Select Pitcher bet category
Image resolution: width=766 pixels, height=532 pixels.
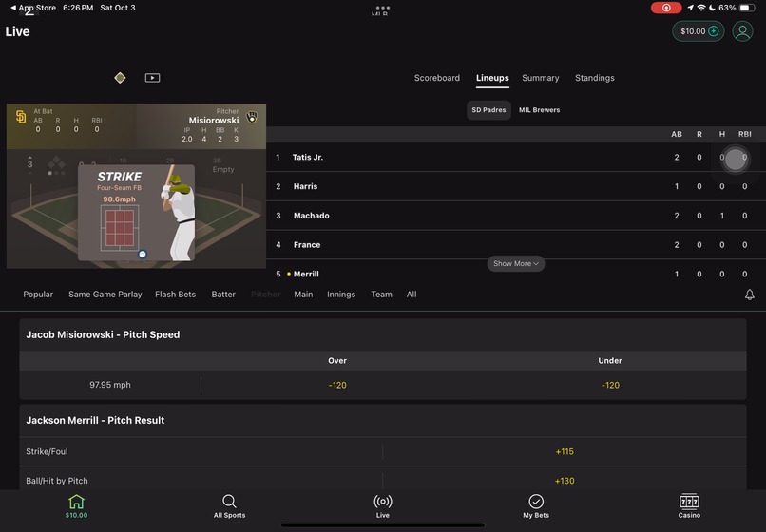tap(266, 294)
